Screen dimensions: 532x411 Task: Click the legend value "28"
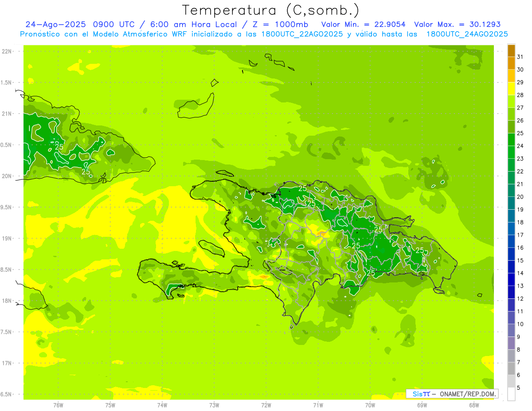coord(520,95)
